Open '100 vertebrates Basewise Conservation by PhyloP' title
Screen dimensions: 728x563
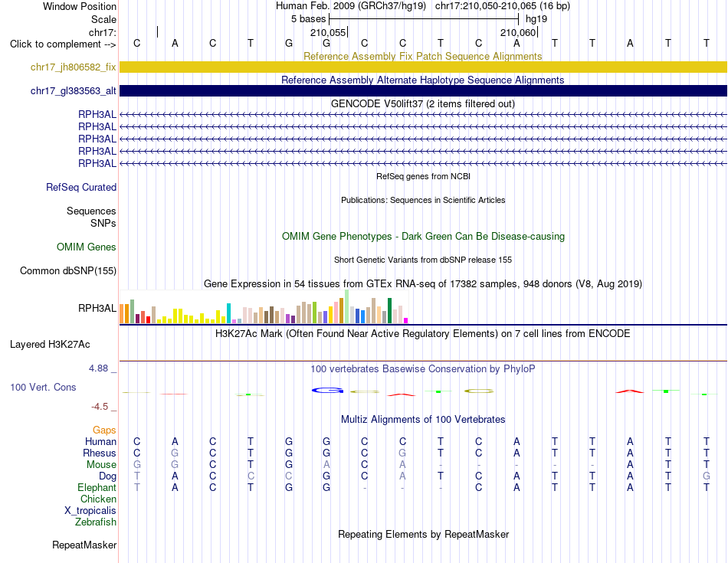[422, 369]
